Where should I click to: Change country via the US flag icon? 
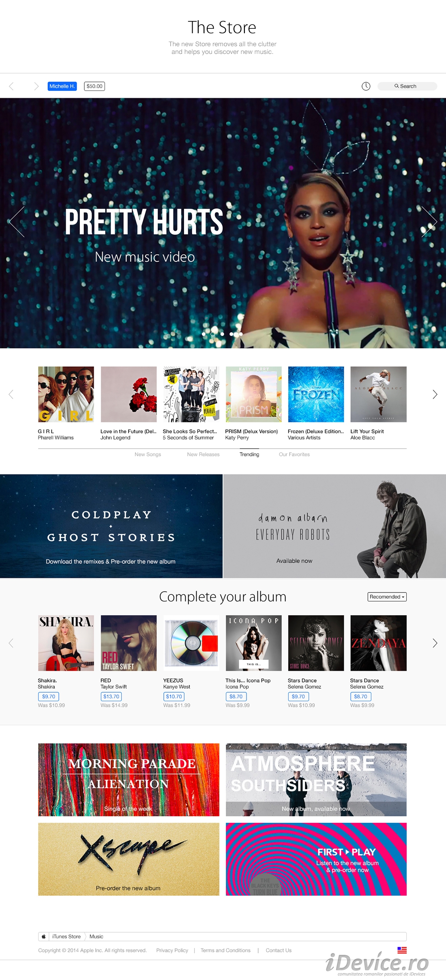click(402, 950)
